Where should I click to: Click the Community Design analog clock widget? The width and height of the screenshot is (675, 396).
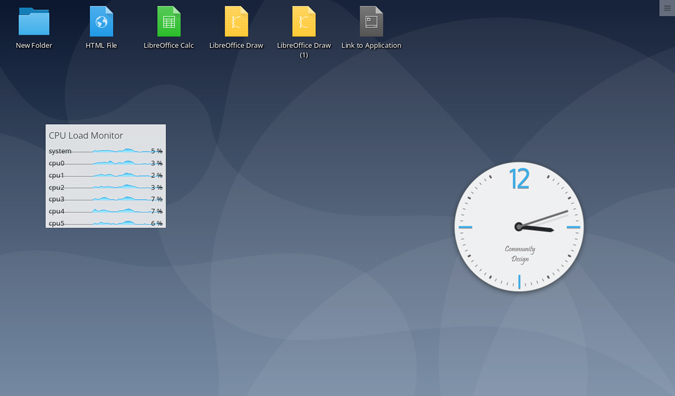click(x=519, y=226)
